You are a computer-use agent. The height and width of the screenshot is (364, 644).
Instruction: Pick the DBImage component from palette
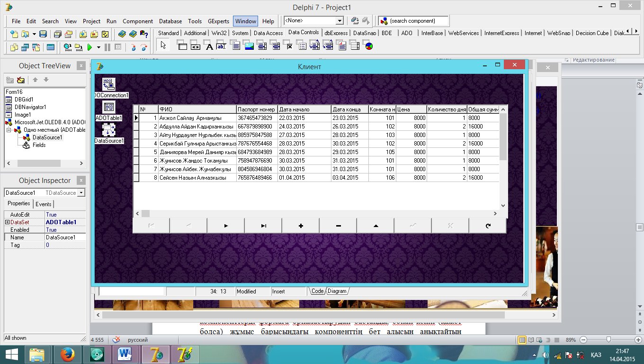248,45
